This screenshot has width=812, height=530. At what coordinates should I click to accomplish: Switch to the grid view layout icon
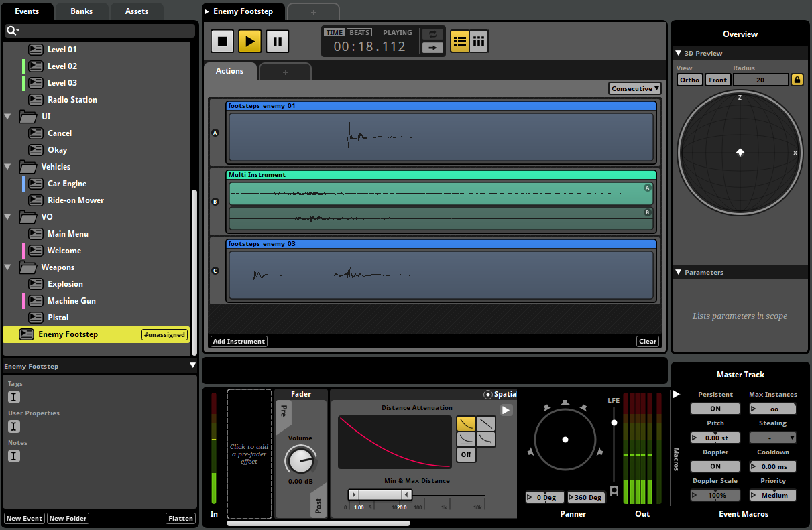click(x=479, y=41)
